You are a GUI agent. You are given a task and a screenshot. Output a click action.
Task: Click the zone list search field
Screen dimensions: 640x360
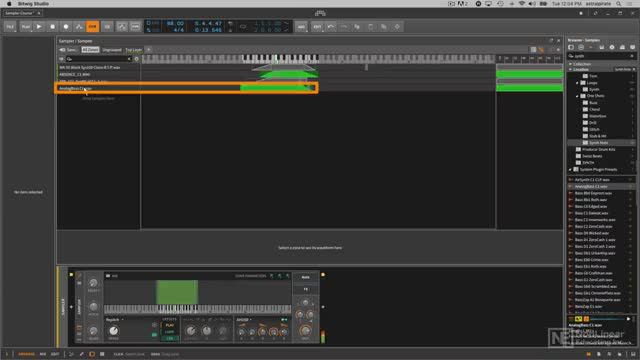tap(98, 59)
